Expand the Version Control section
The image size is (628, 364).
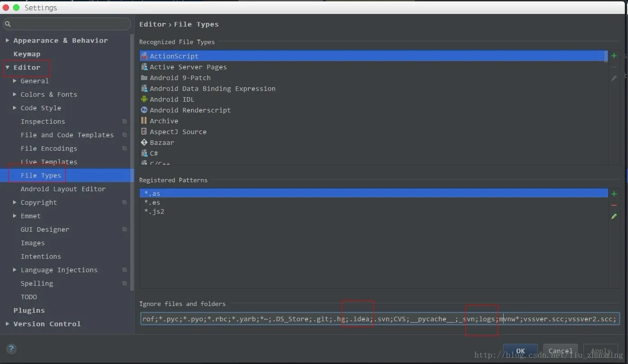click(7, 324)
